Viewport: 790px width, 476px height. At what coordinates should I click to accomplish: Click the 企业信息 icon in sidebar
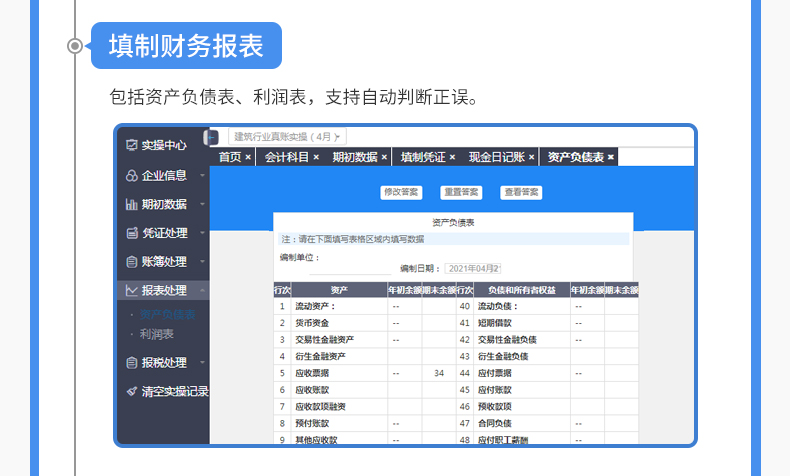click(131, 175)
